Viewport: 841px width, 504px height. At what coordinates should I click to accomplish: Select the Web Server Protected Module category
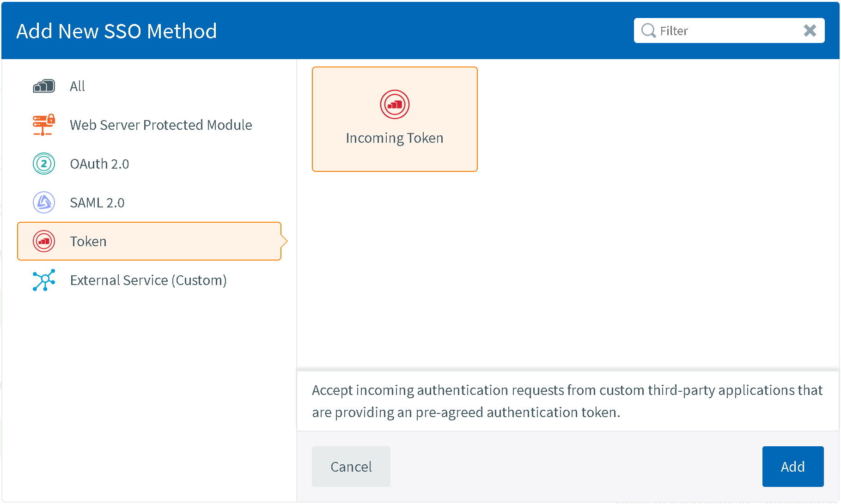pos(161,125)
